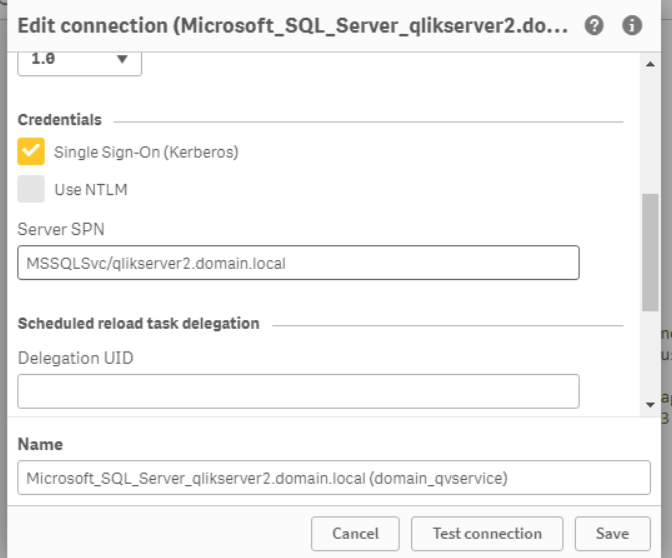The image size is (672, 558).
Task: Click the connection Name input field
Action: pyautogui.click(x=334, y=478)
